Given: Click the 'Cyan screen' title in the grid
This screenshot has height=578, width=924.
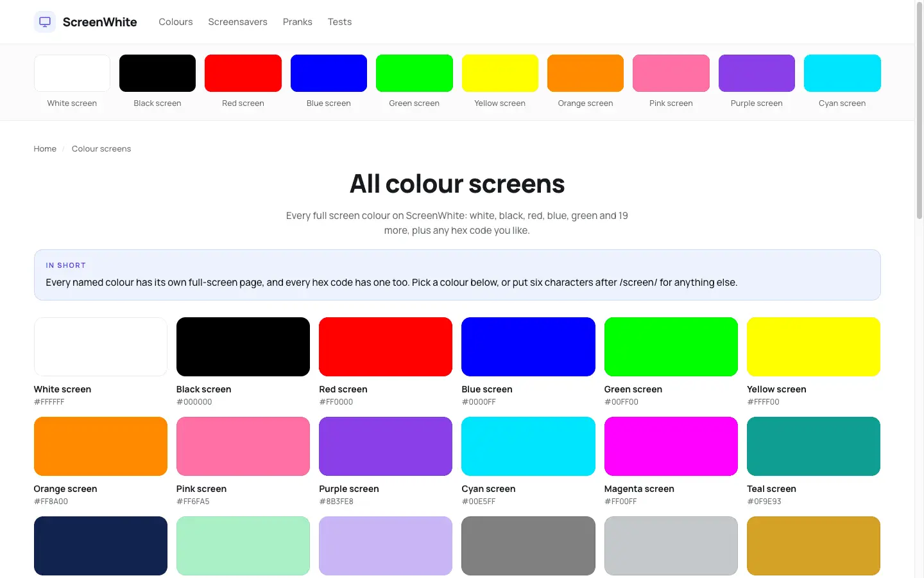Looking at the screenshot, I should [488, 489].
